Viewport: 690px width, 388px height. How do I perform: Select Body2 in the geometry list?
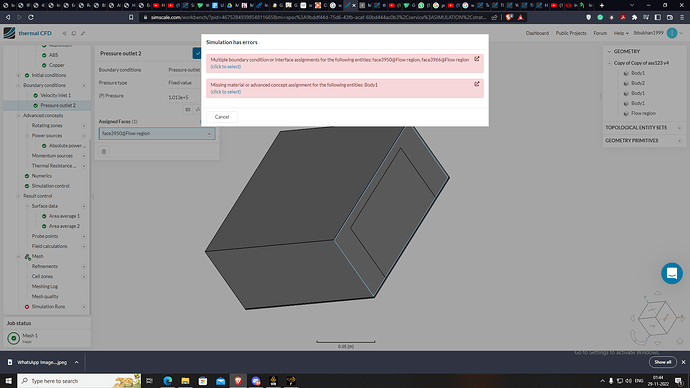[638, 83]
